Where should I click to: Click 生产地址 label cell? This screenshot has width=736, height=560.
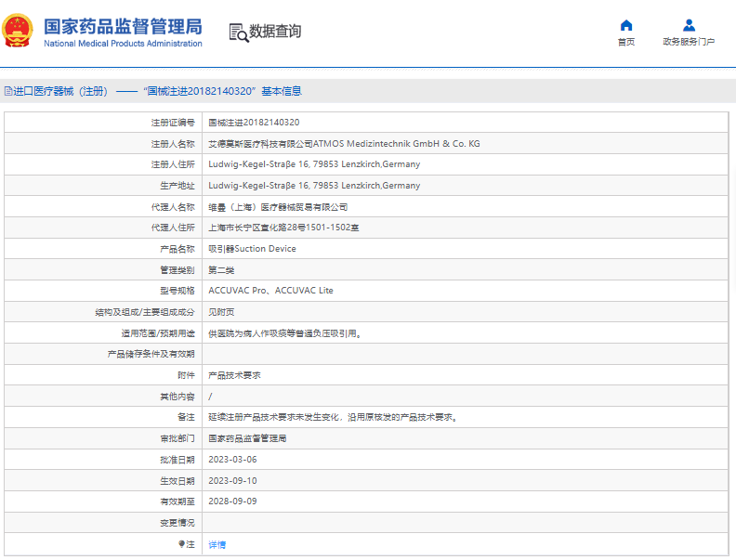(x=103, y=185)
